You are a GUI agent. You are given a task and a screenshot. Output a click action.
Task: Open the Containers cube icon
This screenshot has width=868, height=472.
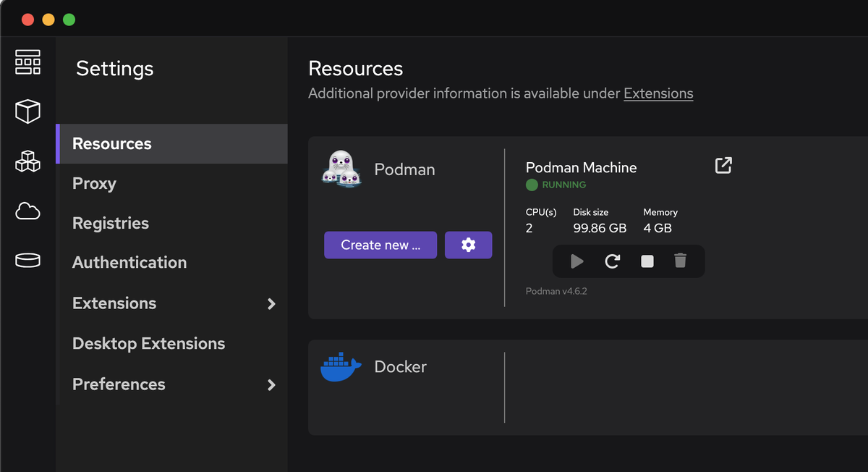[27, 111]
